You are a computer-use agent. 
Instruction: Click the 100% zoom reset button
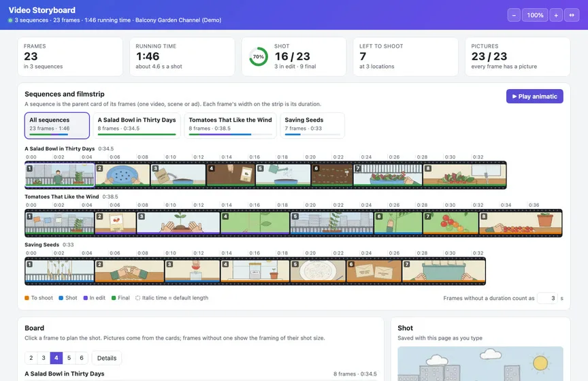[535, 15]
